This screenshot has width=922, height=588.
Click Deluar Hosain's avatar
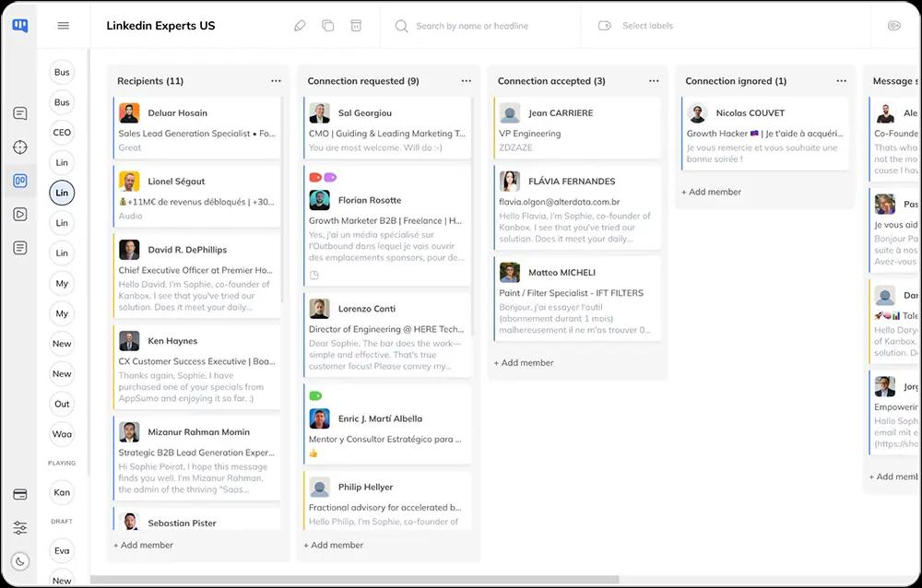129,112
